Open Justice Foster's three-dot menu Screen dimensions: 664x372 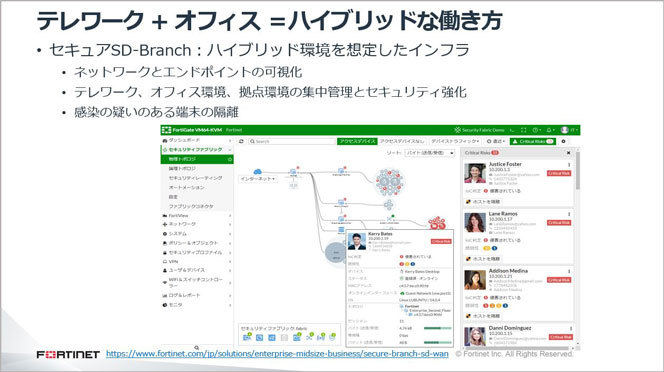point(569,165)
